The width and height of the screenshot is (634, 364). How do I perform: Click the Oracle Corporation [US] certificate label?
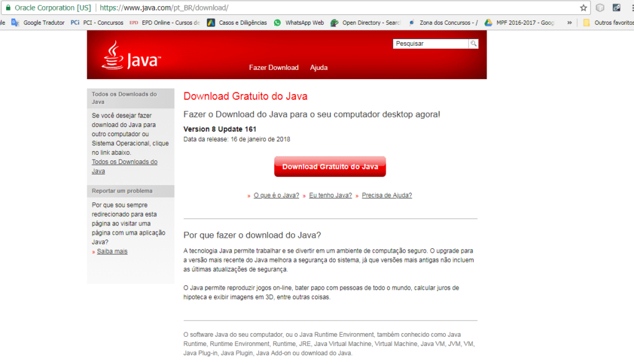coord(53,7)
